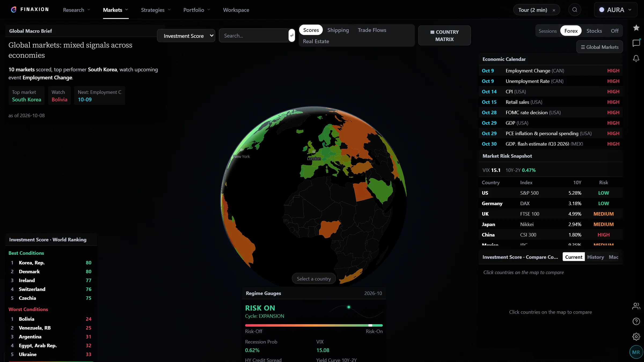Open the Research menu dropdown
This screenshot has width=644, height=362.
(76, 10)
